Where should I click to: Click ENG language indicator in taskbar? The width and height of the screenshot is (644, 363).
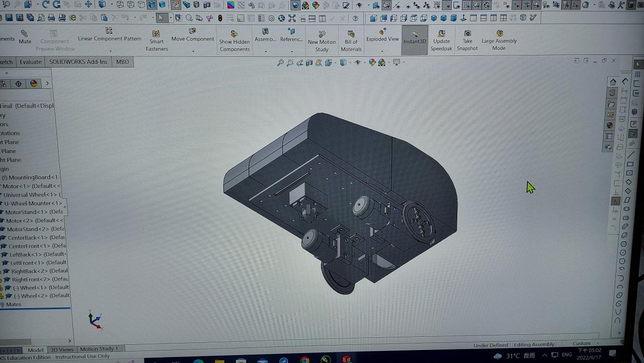pyautogui.click(x=567, y=355)
